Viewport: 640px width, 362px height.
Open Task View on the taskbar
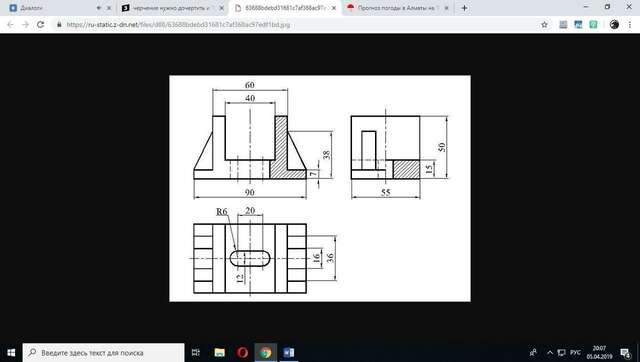[196, 352]
